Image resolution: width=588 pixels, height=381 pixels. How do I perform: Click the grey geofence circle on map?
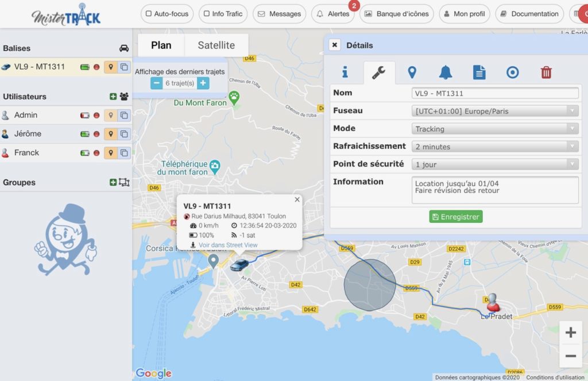coord(370,285)
